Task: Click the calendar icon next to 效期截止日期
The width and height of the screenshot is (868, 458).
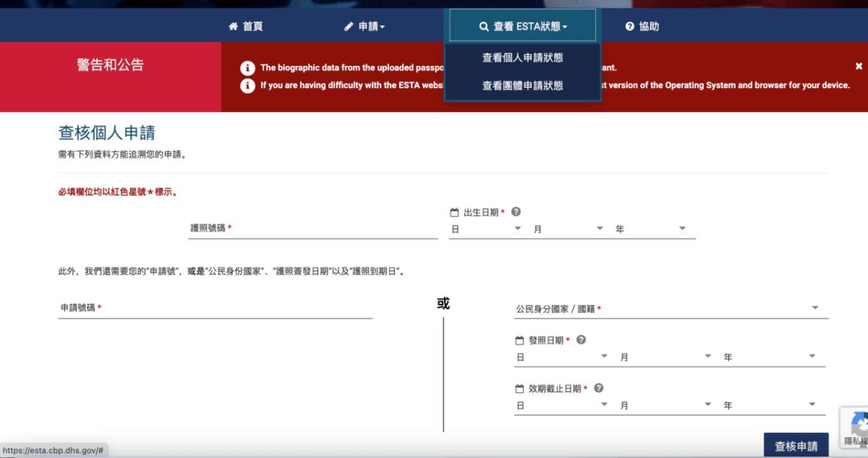Action: point(518,388)
